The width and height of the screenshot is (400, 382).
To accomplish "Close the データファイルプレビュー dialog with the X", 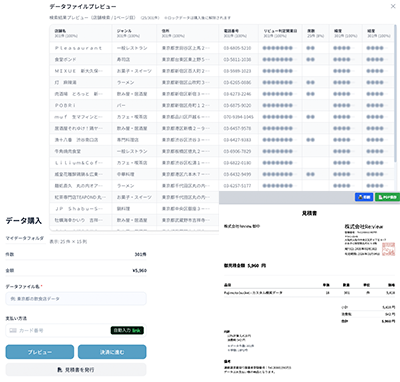I will (x=393, y=6).
